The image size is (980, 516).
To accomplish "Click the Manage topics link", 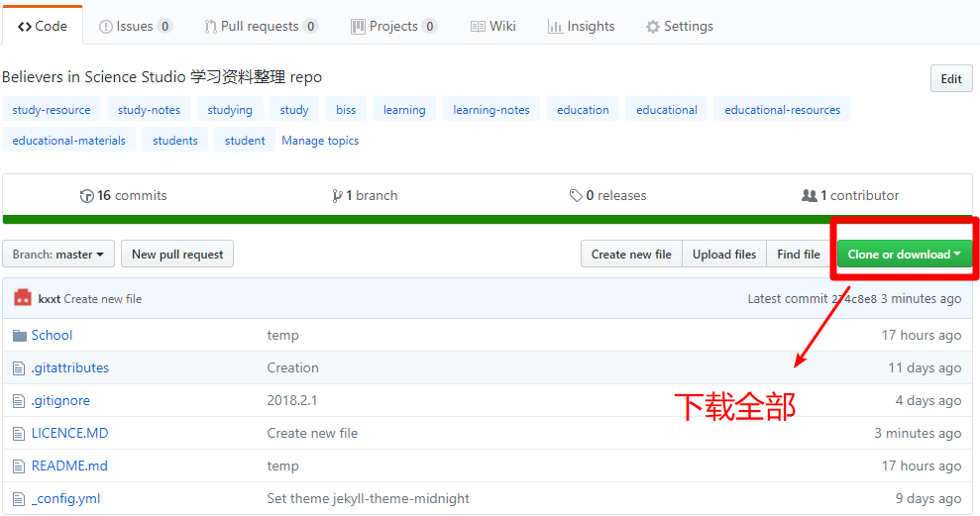I will tap(320, 141).
